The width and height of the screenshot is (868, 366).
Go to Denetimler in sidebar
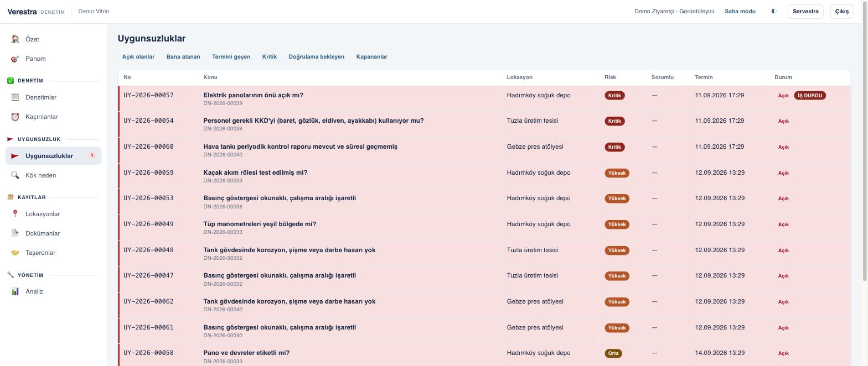pos(54,97)
